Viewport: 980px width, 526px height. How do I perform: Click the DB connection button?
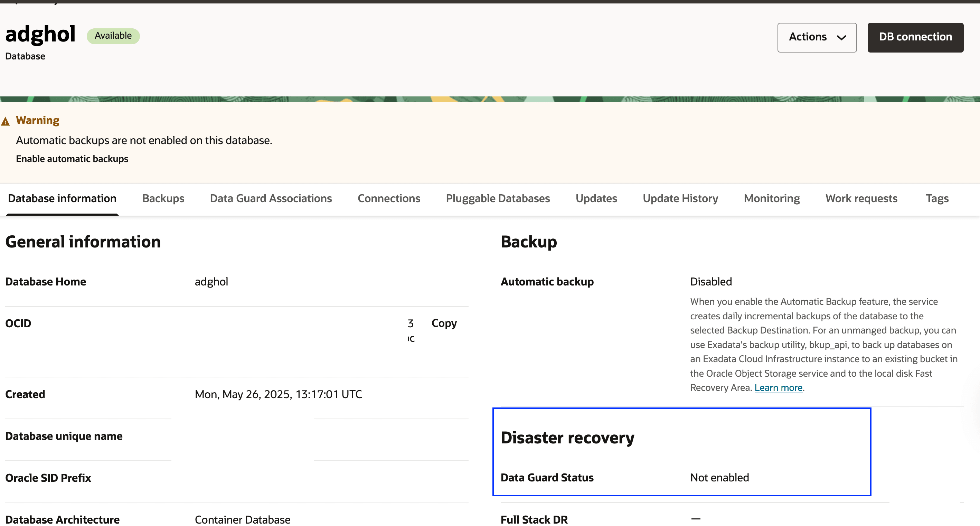coord(915,37)
